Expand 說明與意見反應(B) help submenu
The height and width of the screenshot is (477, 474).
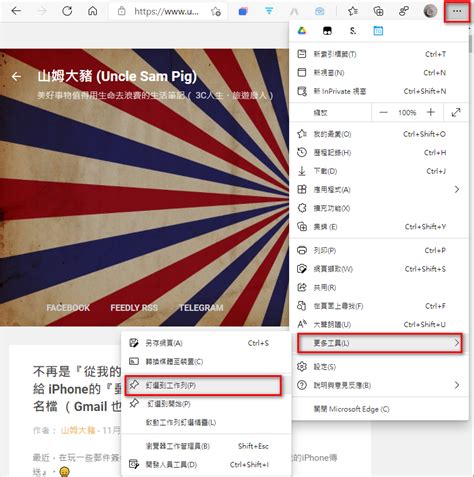pyautogui.click(x=379, y=385)
